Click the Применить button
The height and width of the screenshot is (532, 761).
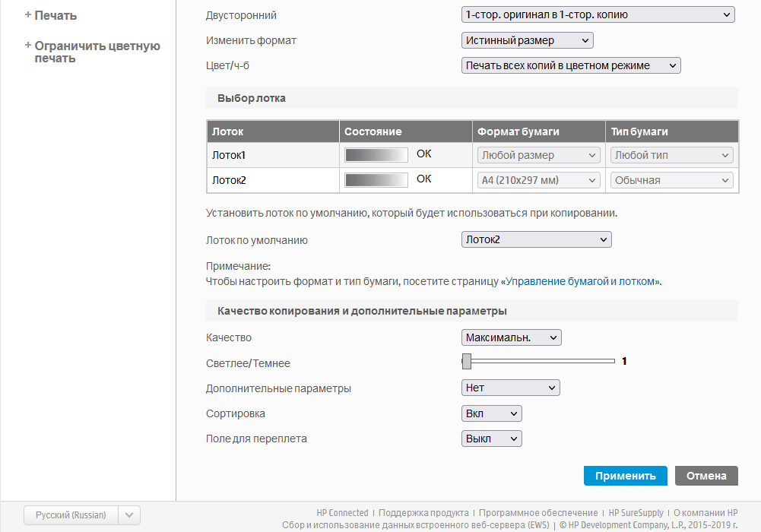click(625, 476)
